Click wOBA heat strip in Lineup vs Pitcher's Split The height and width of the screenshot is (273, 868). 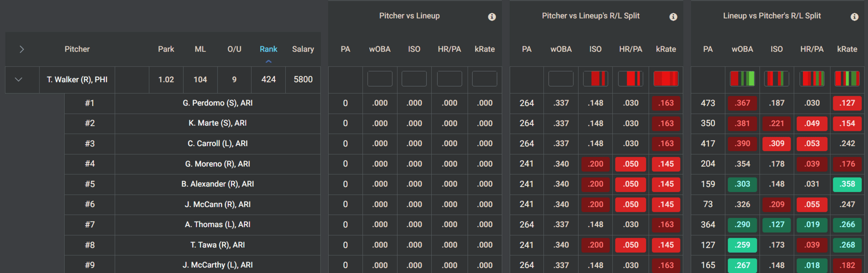[742, 79]
